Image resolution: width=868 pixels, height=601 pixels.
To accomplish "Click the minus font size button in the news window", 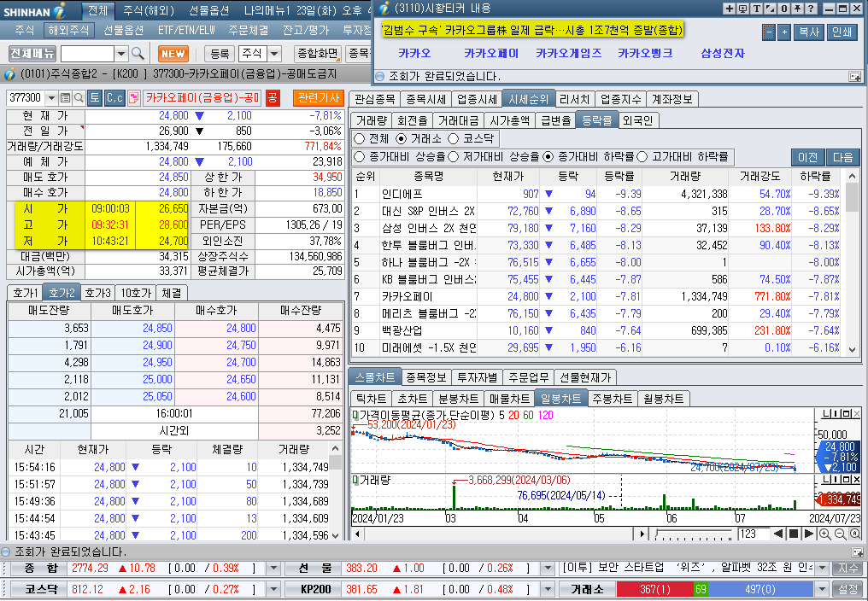I will [768, 32].
